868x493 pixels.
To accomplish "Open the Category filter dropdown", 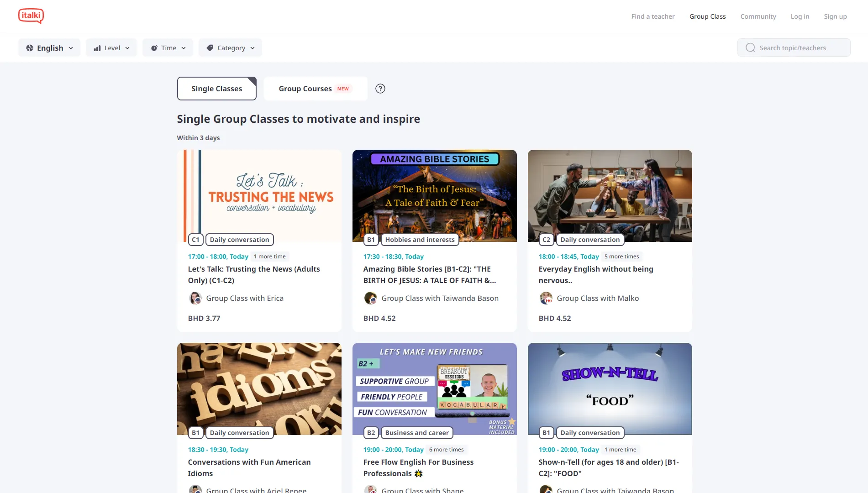I will (x=231, y=48).
